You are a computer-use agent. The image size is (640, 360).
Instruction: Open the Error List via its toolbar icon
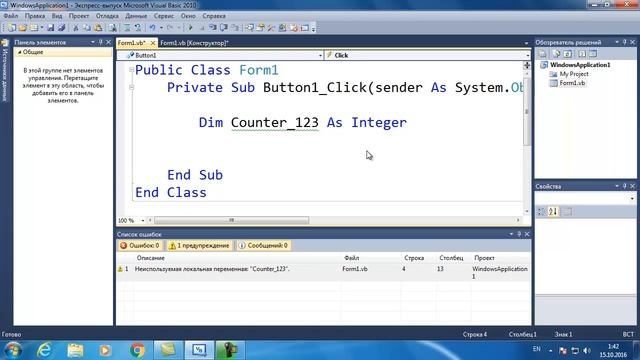[294, 28]
